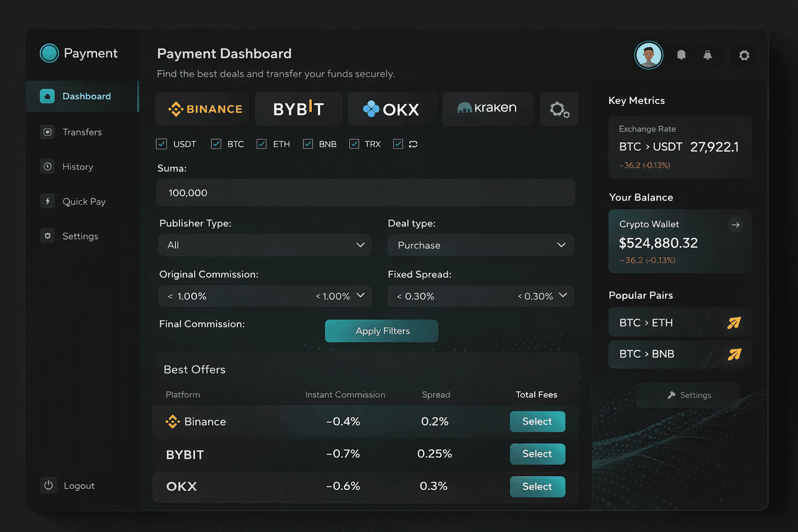Click the Payment logo circle icon
The image size is (798, 532).
click(49, 53)
